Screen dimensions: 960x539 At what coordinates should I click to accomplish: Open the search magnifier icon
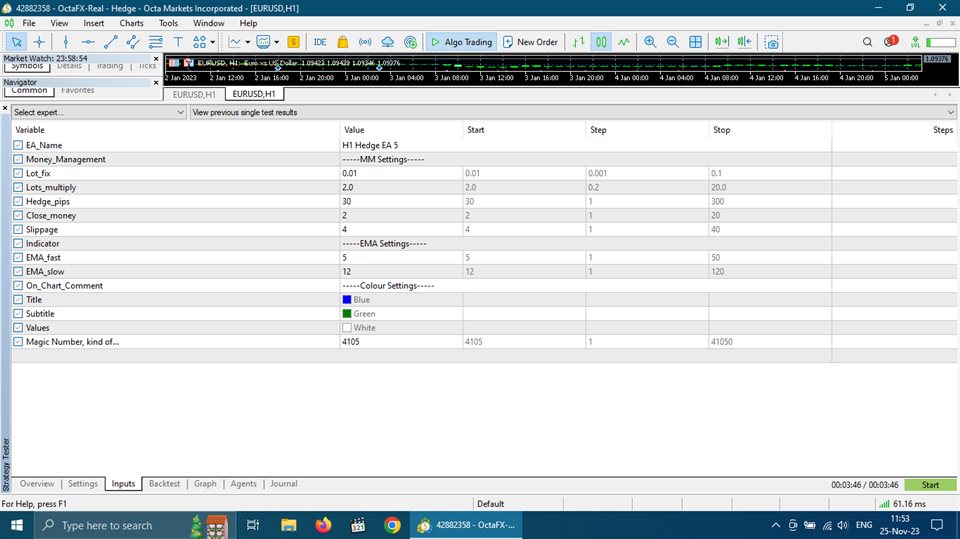pos(868,42)
